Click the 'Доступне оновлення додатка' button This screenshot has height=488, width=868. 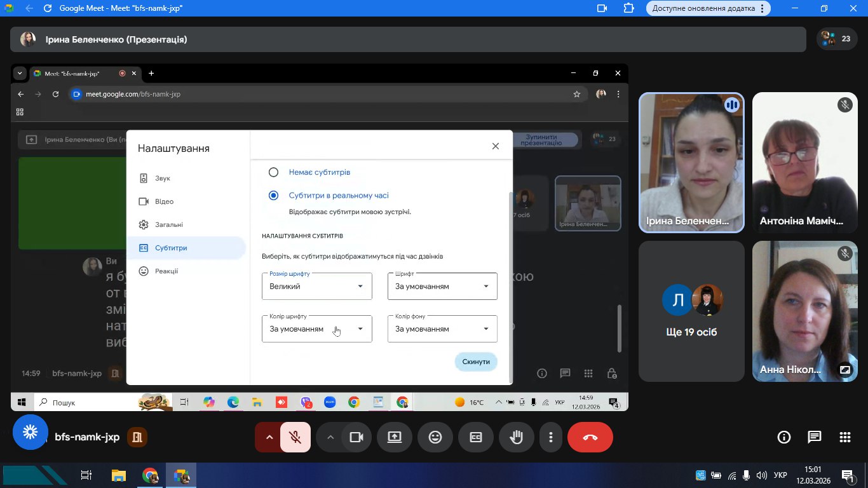pos(708,8)
